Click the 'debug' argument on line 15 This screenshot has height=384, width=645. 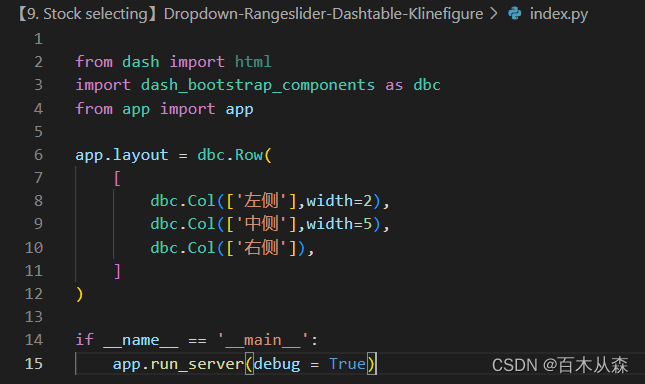(277, 364)
